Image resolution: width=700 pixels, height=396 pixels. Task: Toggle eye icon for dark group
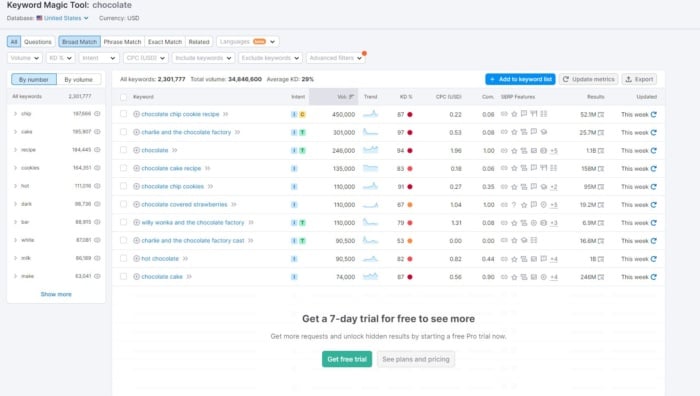[x=97, y=204]
